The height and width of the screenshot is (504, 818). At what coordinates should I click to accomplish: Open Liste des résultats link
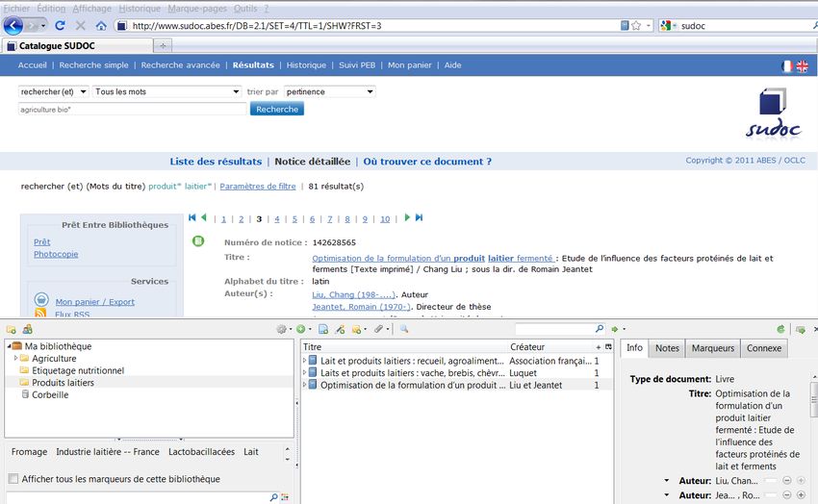tap(216, 162)
